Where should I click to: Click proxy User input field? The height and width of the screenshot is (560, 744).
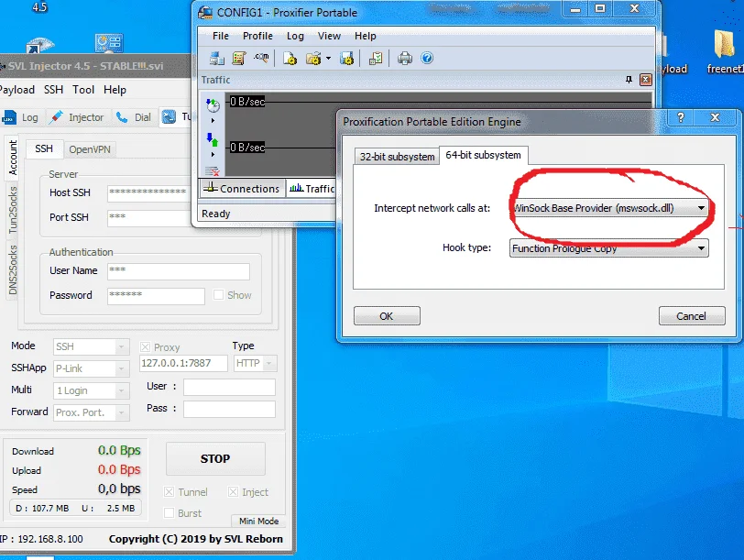click(x=230, y=387)
